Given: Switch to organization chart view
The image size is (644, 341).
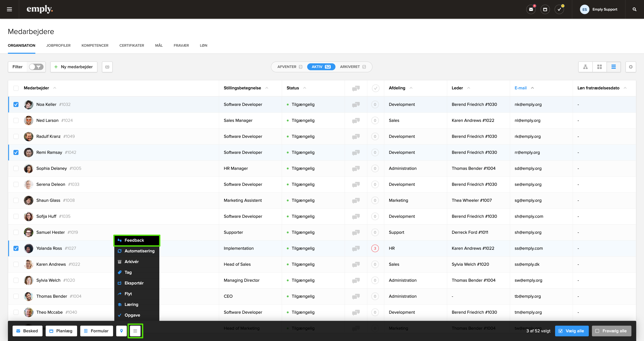Looking at the screenshot, I should pos(585,67).
